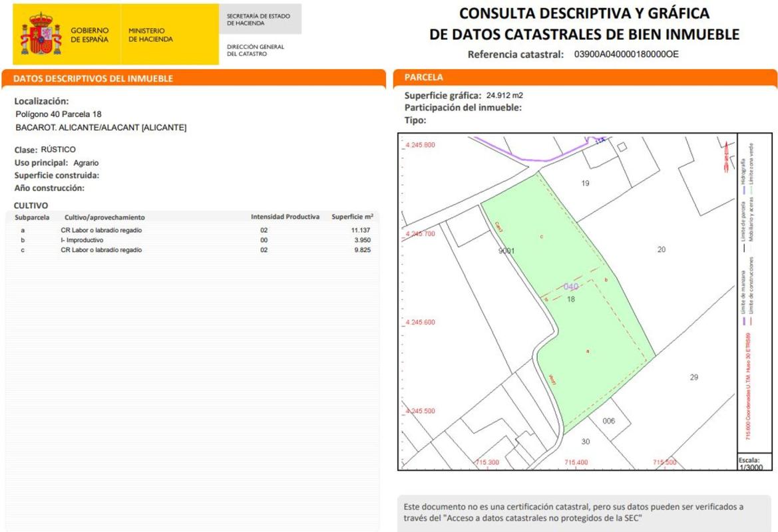Click 'SECRETARÍA DE ESTADO DE HACIENDA' text
This screenshot has width=778, height=532.
click(x=258, y=19)
